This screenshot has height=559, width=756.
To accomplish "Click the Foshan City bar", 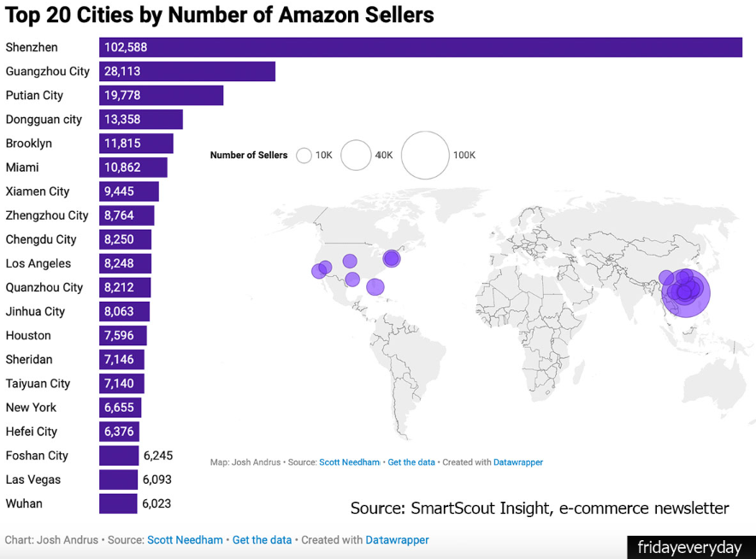I will (119, 456).
